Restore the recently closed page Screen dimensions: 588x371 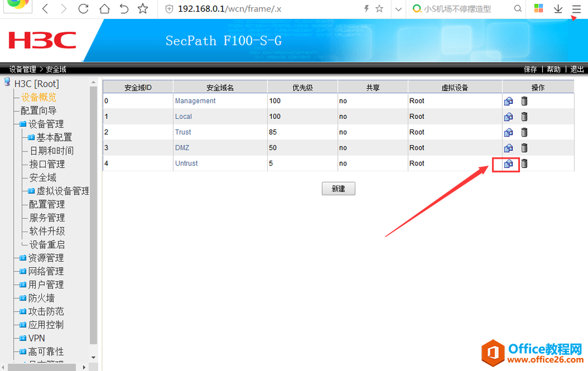pos(123,8)
